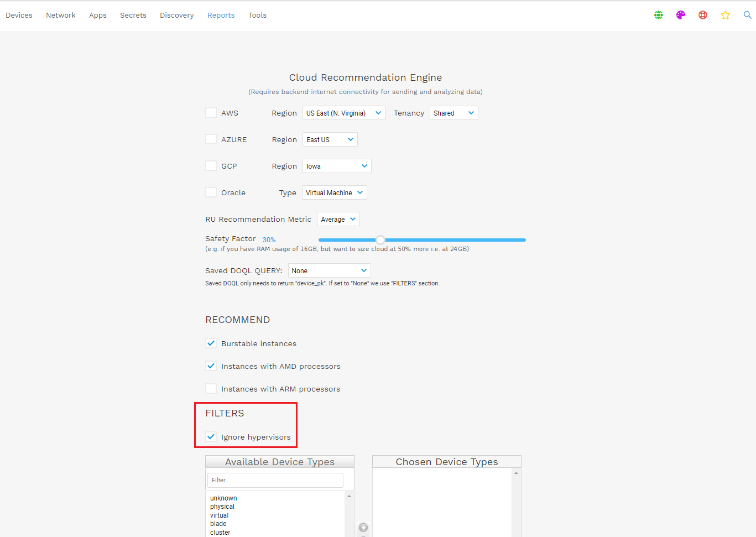The height and width of the screenshot is (537, 756).
Task: Enable the AWS checkbox
Action: [x=211, y=113]
